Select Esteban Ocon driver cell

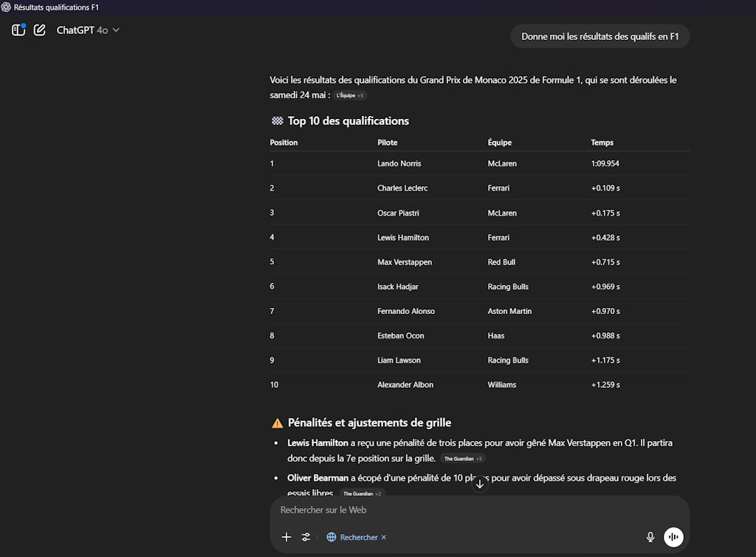pos(401,335)
